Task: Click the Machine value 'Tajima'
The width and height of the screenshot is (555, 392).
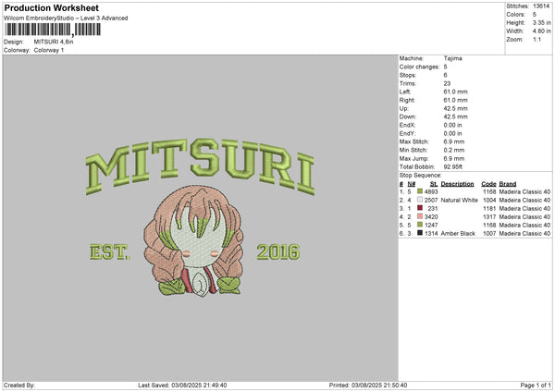Action: point(452,58)
